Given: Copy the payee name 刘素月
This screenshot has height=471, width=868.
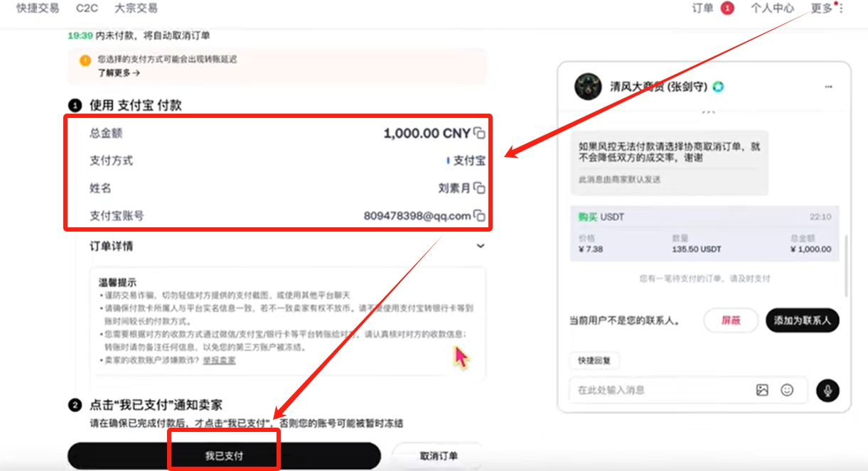Looking at the screenshot, I should [x=480, y=188].
